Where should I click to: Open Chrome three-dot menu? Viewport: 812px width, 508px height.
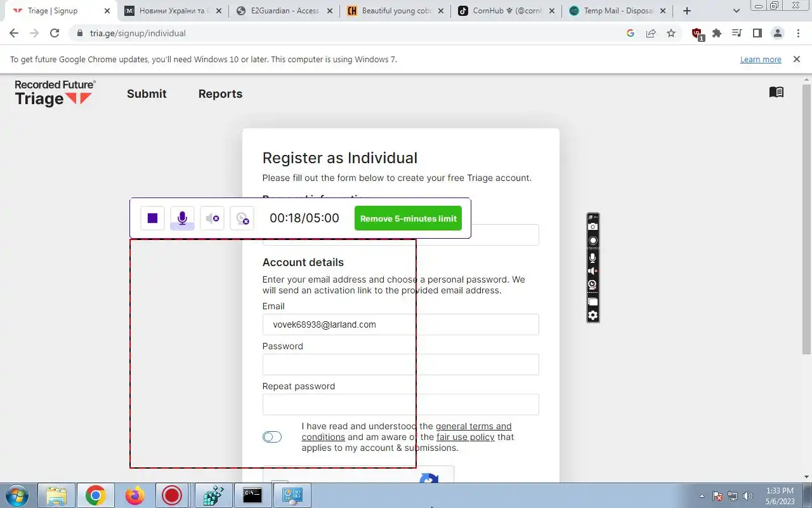coord(797,33)
